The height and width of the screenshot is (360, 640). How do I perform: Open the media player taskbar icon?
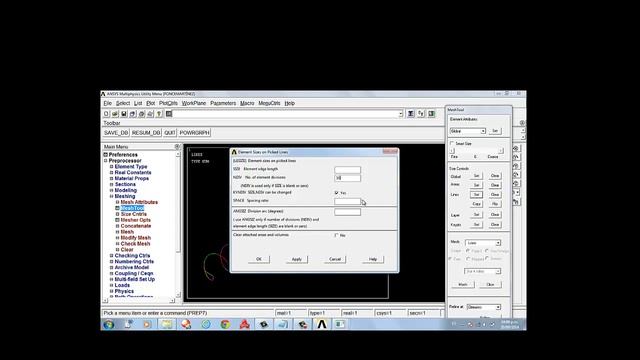click(147, 324)
